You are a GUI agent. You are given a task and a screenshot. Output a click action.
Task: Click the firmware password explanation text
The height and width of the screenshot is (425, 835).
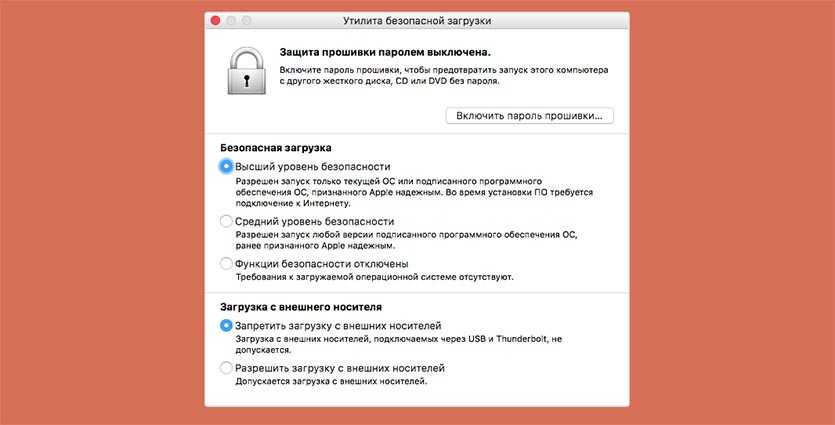[443, 77]
